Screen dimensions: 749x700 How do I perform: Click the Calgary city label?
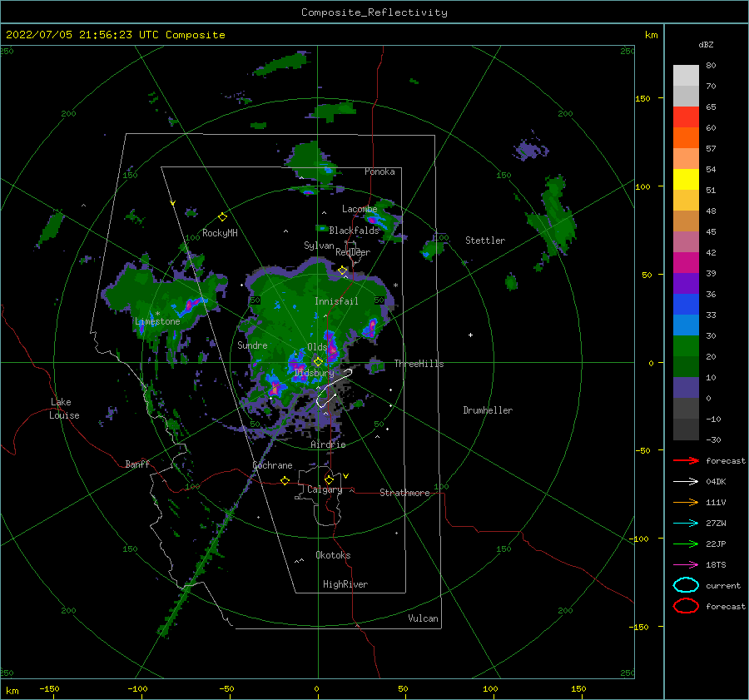point(325,489)
